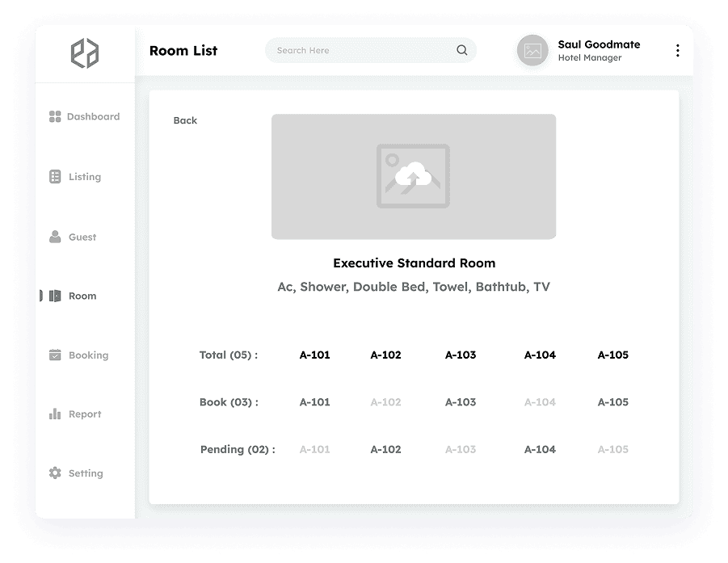728x563 pixels.
Task: Switch to the Booking sidebar entry
Action: tap(88, 355)
